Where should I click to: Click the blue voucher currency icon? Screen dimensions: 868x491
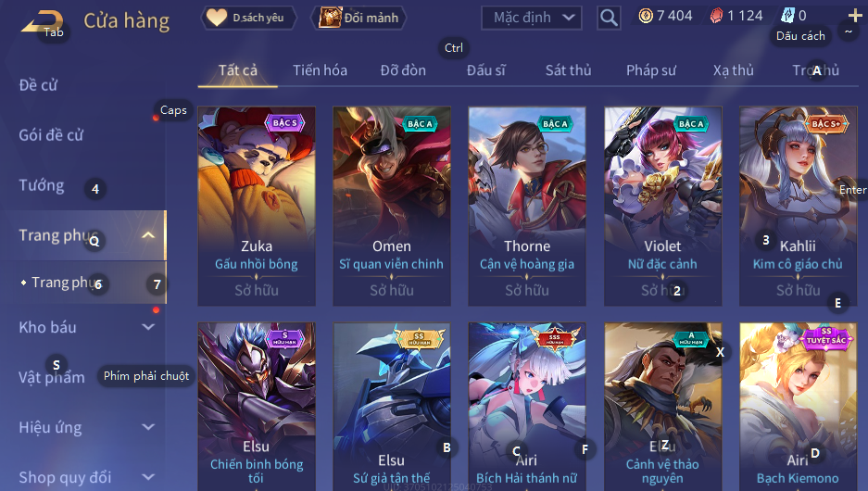click(x=787, y=16)
